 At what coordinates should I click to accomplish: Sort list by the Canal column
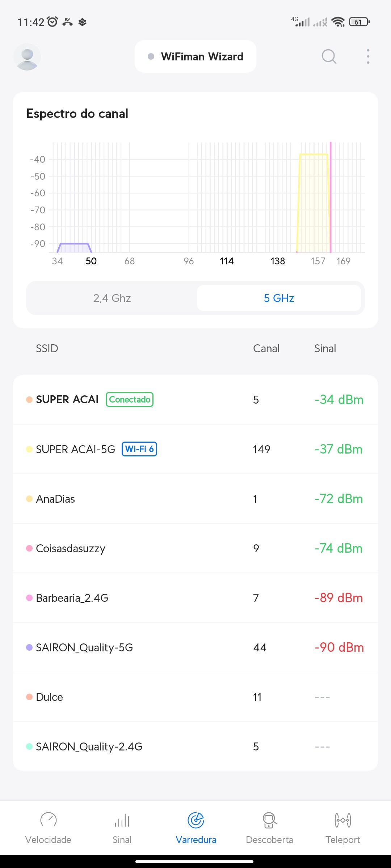266,348
